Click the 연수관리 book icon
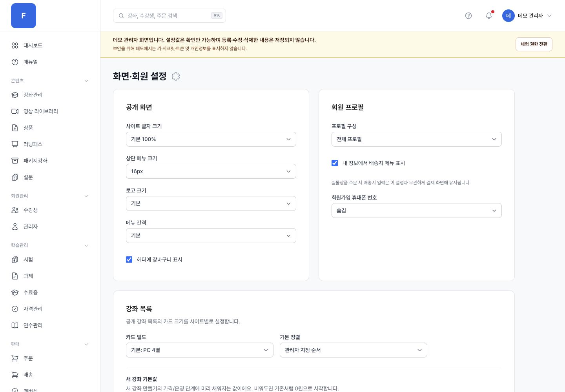Viewport: 565px width, 392px height. pos(15,325)
